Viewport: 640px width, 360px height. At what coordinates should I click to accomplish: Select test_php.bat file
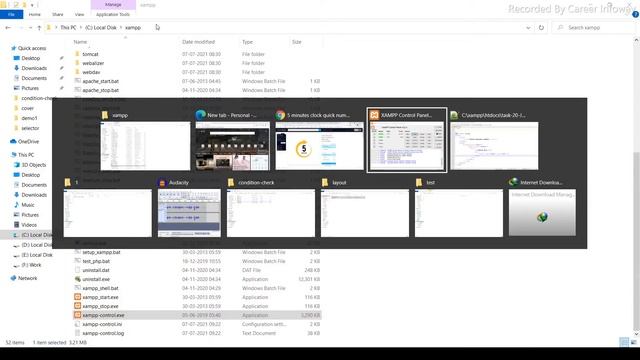[96, 261]
